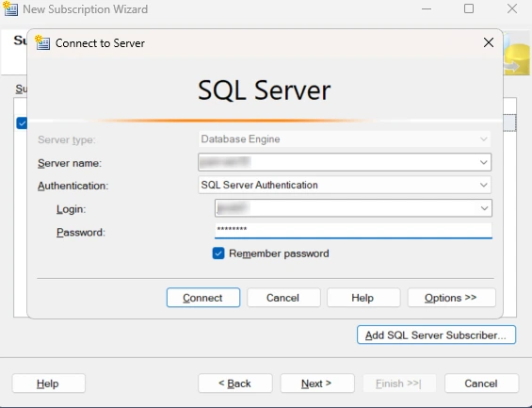This screenshot has width=532, height=408.
Task: Click the Connect to Server dialog icon
Action: [42, 42]
